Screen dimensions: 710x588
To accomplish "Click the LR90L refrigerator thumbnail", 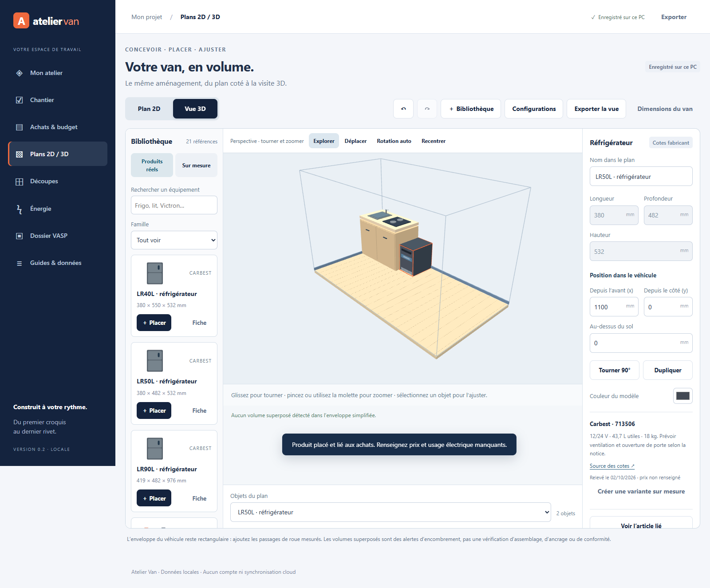I will 155,449.
